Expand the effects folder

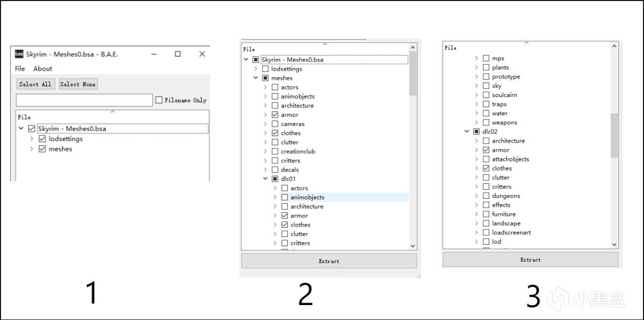[476, 205]
